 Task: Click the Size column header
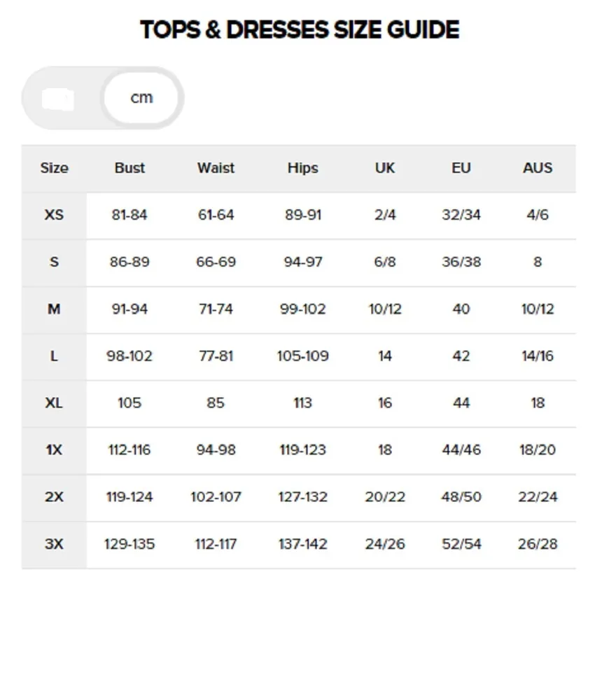pyautogui.click(x=54, y=168)
